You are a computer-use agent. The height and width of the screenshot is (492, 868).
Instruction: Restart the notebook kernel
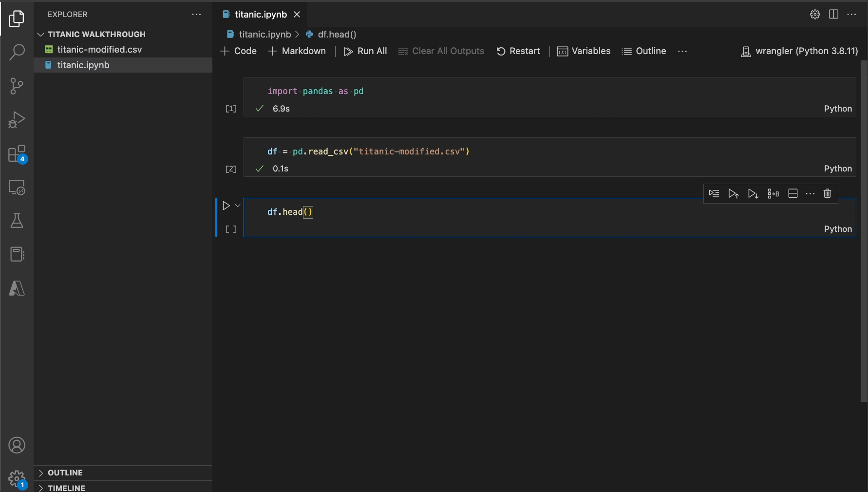pyautogui.click(x=518, y=51)
